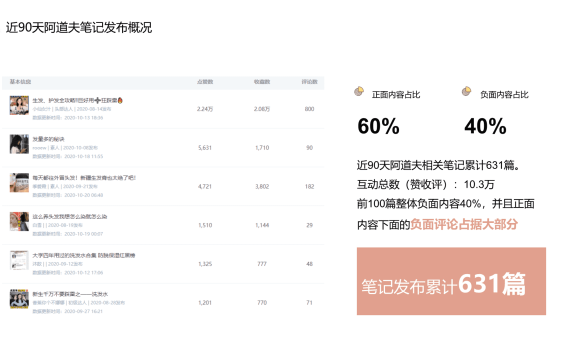This screenshot has height=360, width=570.
Task: Click the 评论数 column header
Action: (x=309, y=82)
